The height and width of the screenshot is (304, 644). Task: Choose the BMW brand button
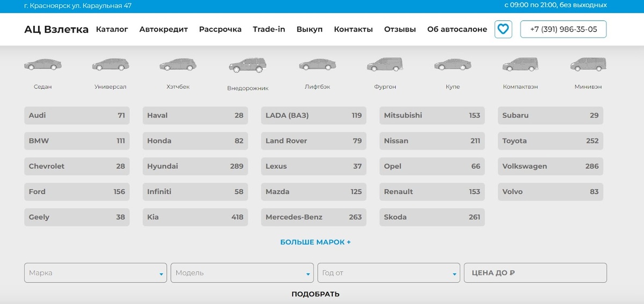point(77,141)
